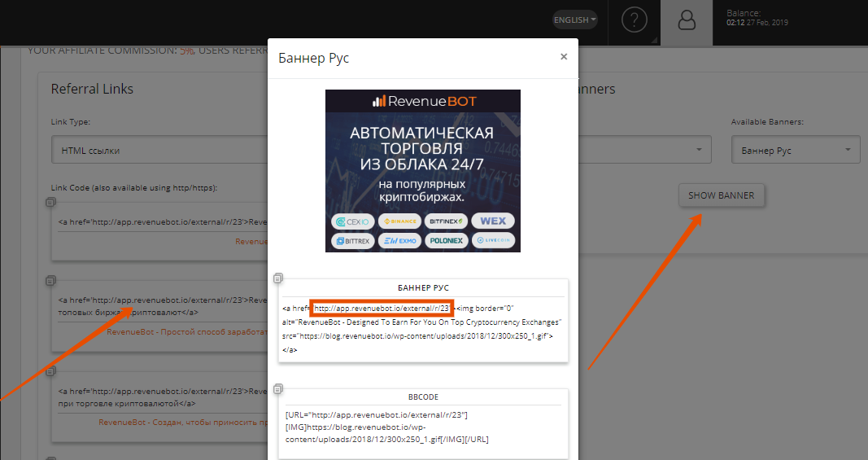Click the highlighted referral URL in banner code

click(382, 309)
